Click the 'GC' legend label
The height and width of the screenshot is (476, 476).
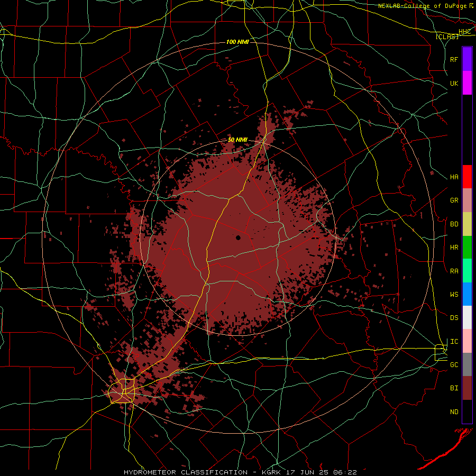click(x=454, y=365)
